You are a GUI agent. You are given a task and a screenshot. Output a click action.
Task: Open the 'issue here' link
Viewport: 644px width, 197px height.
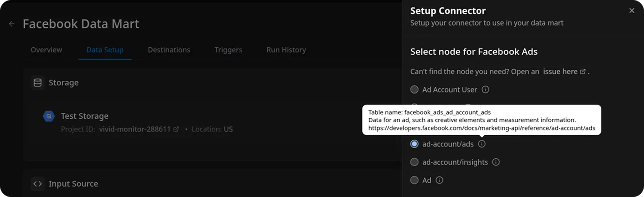(564, 72)
